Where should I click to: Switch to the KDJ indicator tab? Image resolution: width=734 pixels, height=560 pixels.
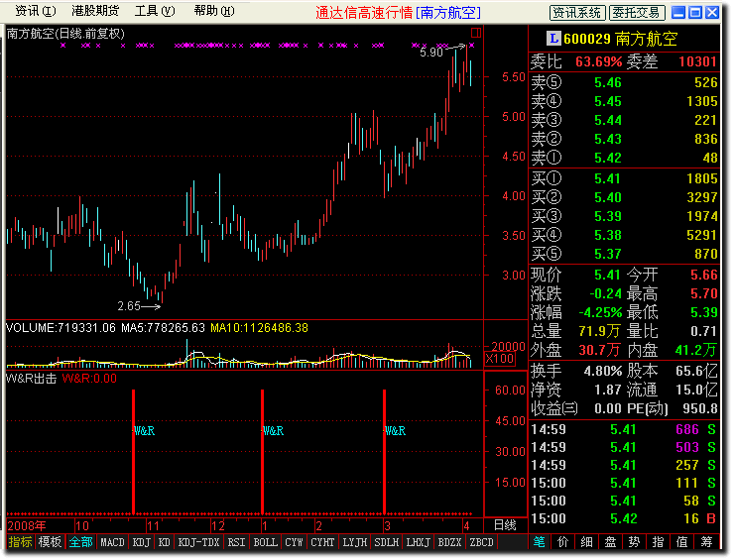pyautogui.click(x=142, y=542)
